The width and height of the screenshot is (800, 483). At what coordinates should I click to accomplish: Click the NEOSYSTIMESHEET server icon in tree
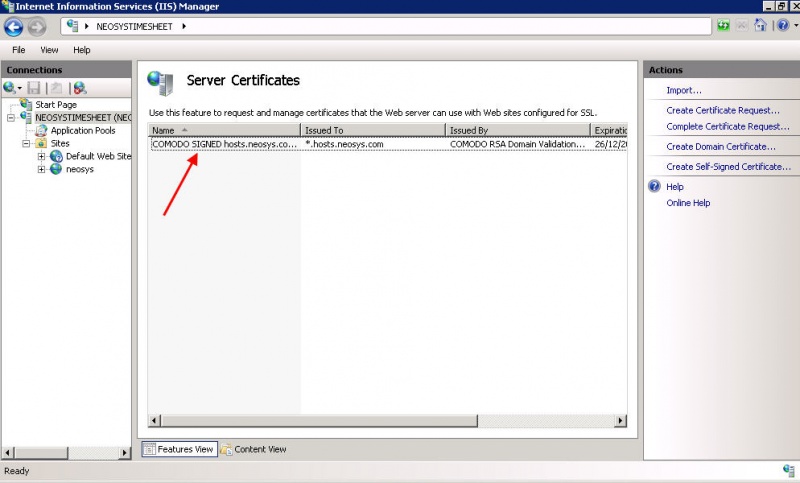pos(26,117)
